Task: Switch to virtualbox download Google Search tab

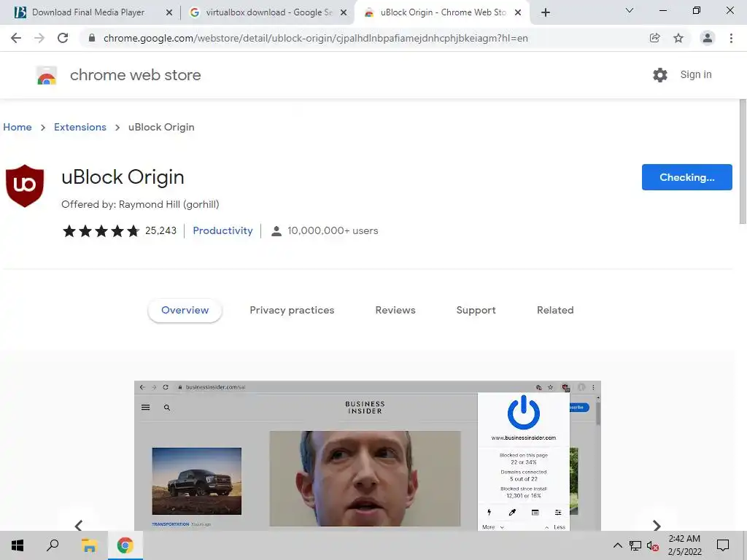Action: 261,12
